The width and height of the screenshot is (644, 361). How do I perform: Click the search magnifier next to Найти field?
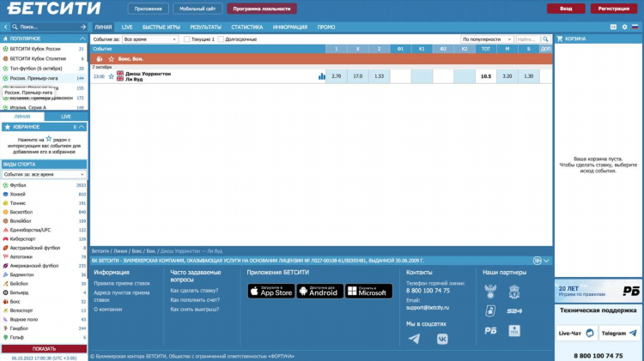pos(545,39)
